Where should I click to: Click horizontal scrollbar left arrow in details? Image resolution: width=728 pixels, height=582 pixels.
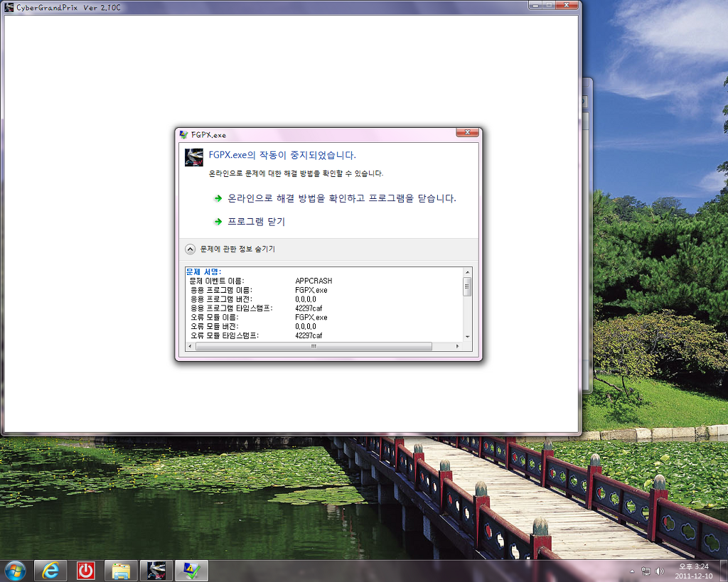click(x=190, y=347)
